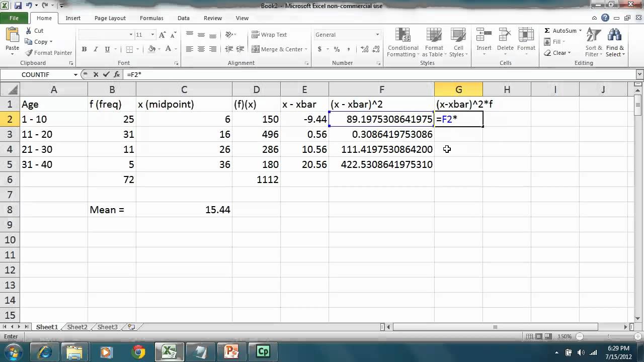This screenshot has height=362, width=644.
Task: Click the Wrap Text button
Action: coord(269,35)
